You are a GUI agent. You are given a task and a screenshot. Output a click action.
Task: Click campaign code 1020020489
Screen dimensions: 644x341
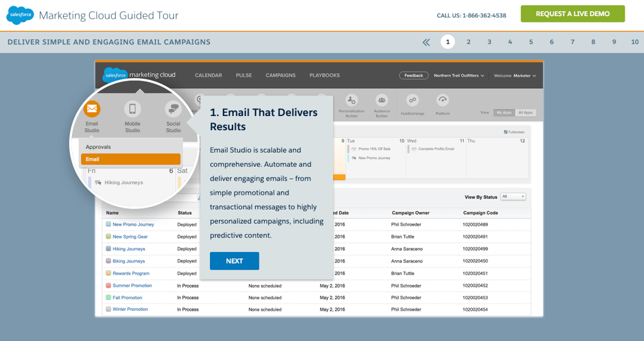point(475,224)
